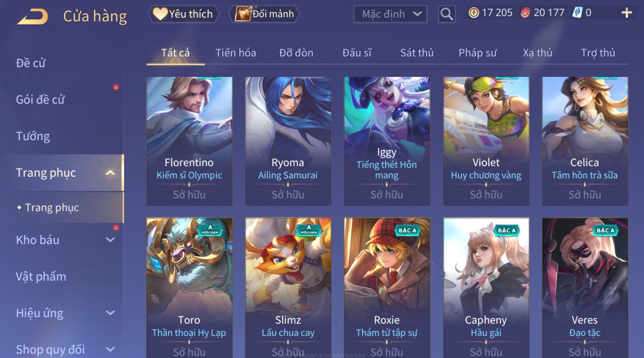Expand the Kho báu sidebar section
Viewport: 644px width, 358px height.
click(110, 240)
